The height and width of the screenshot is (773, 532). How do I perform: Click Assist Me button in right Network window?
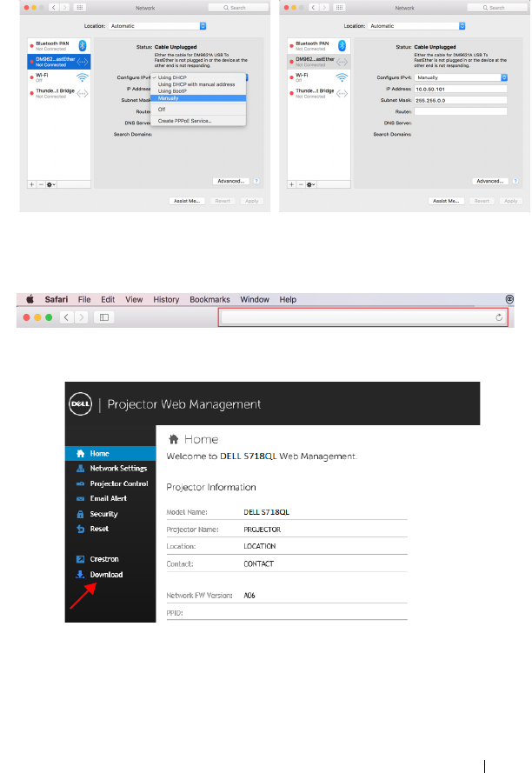click(446, 201)
